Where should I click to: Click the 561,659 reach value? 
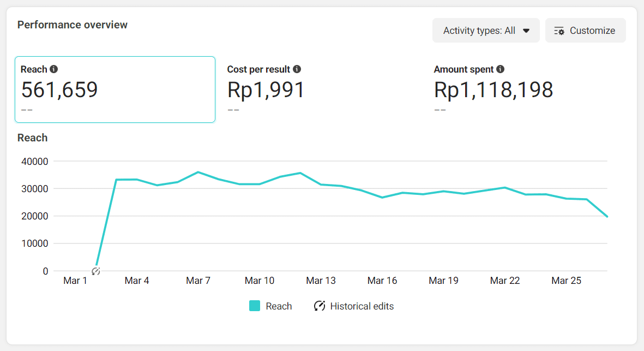[x=59, y=90]
